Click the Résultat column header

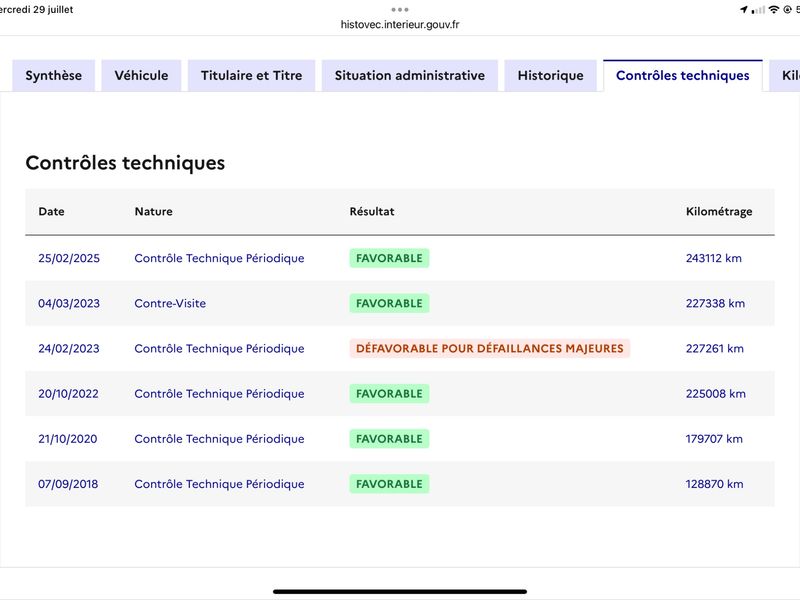coord(372,211)
